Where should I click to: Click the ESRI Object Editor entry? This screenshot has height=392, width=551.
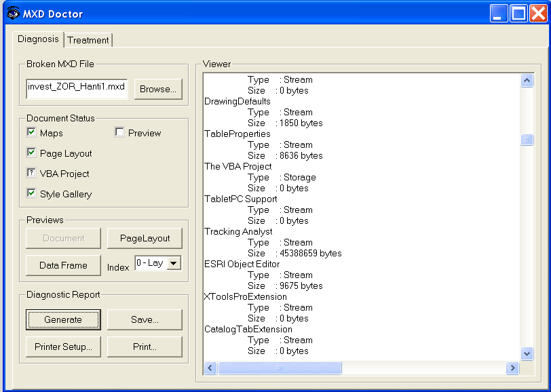tap(242, 264)
